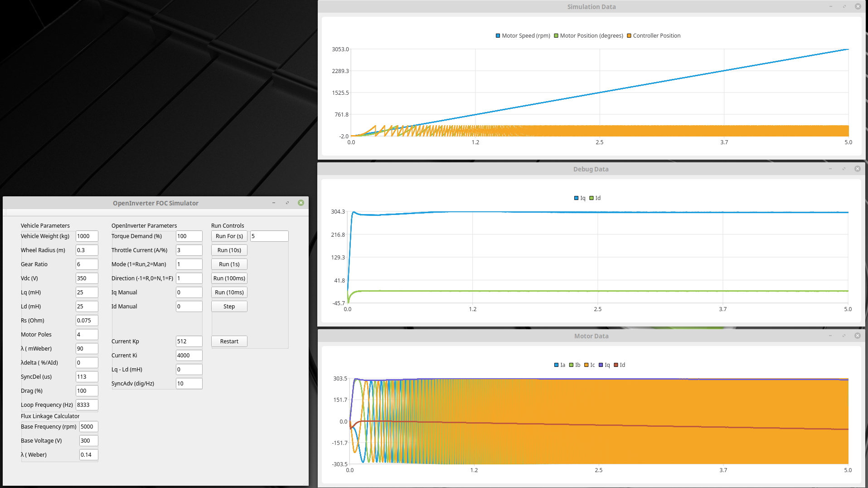The image size is (868, 488).
Task: Select the Vehicle Weight (kg) field
Action: [87, 236]
